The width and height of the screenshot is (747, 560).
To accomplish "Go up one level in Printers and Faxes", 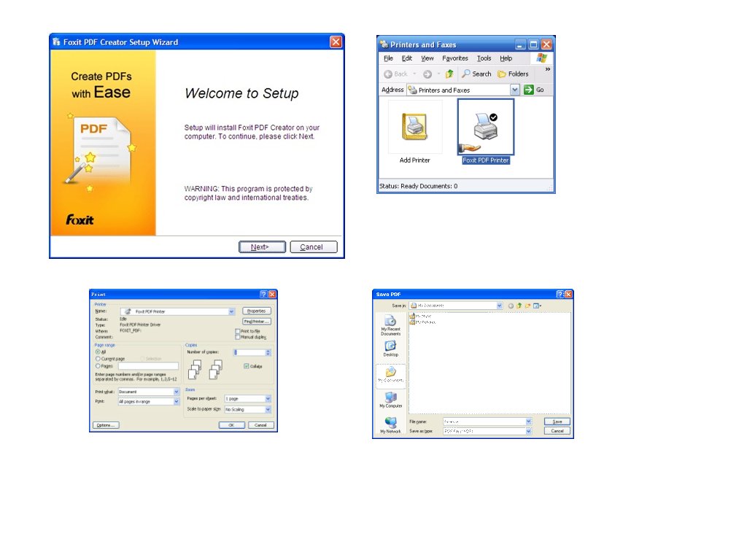I will (449, 74).
